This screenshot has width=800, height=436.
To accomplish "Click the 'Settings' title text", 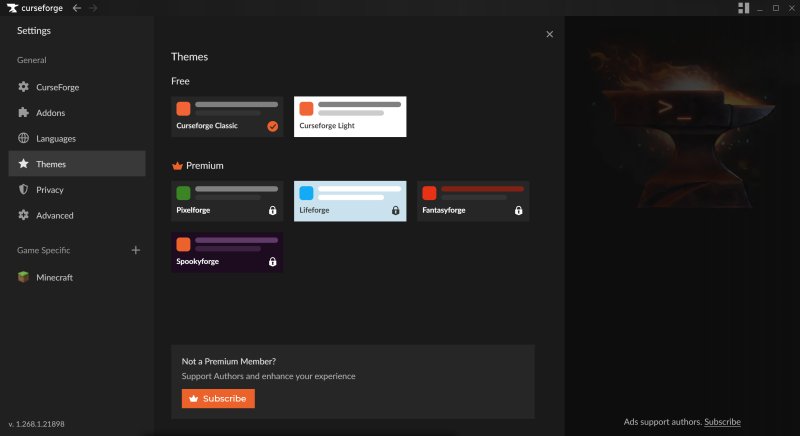I will click(34, 31).
